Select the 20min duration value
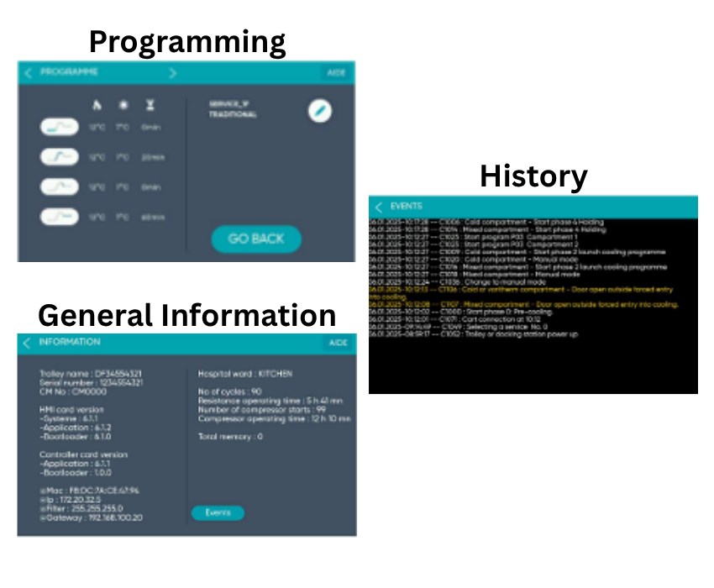This screenshot has height=588, width=714. [x=153, y=158]
